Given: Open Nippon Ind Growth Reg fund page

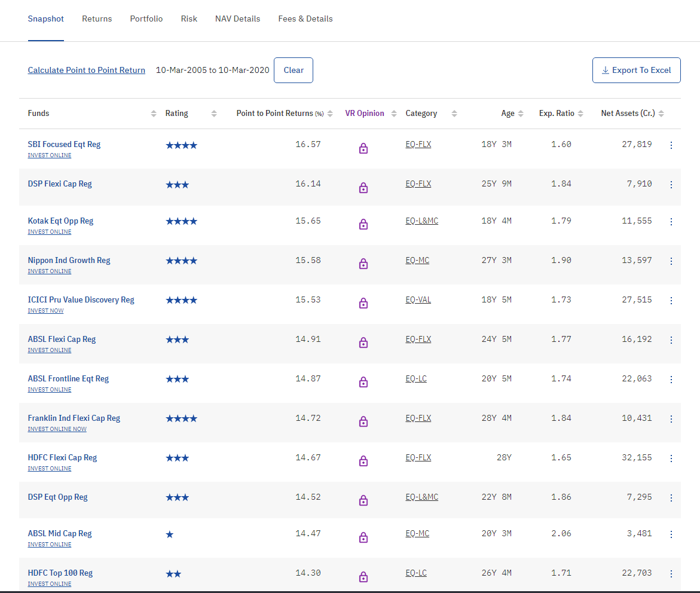Looking at the screenshot, I should pyautogui.click(x=69, y=260).
